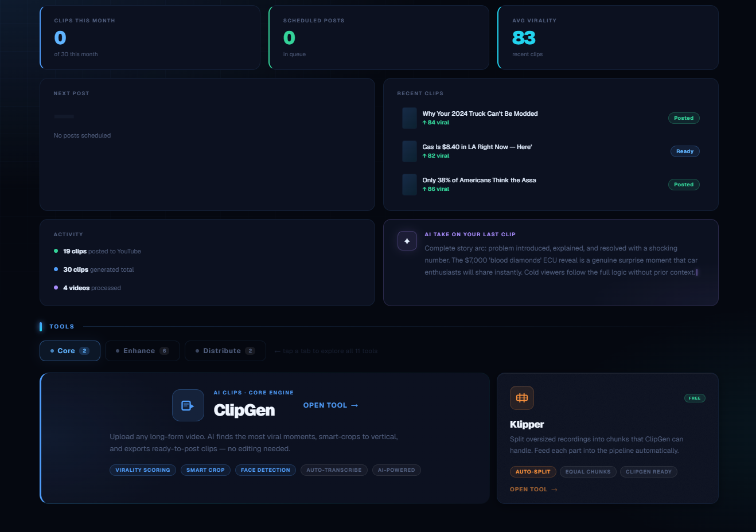Click '82 viral' score
Screen dimensions: 756x532
point(436,156)
